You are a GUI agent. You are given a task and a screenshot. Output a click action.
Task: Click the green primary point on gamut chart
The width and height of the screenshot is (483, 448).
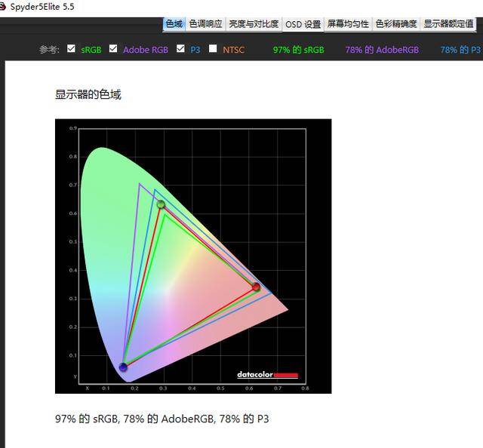coord(161,204)
